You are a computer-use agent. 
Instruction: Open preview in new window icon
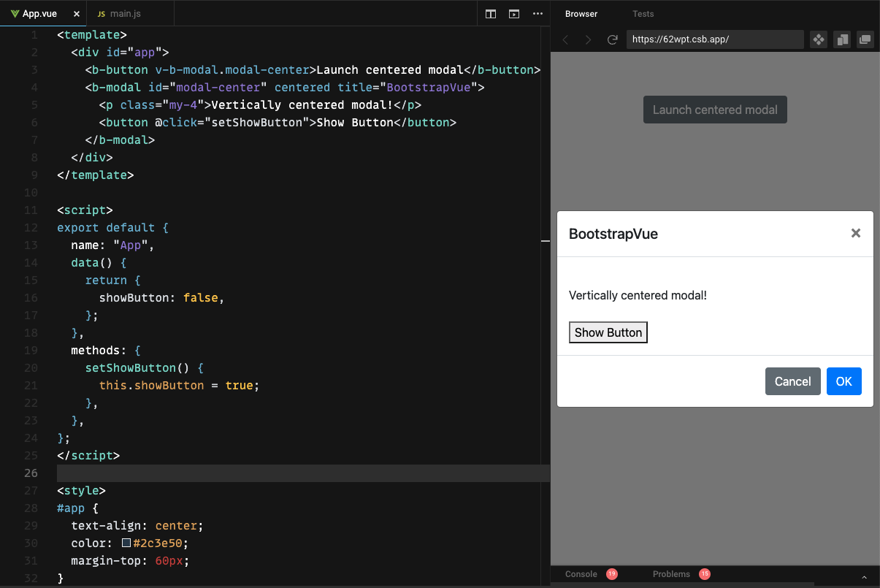[x=865, y=39]
